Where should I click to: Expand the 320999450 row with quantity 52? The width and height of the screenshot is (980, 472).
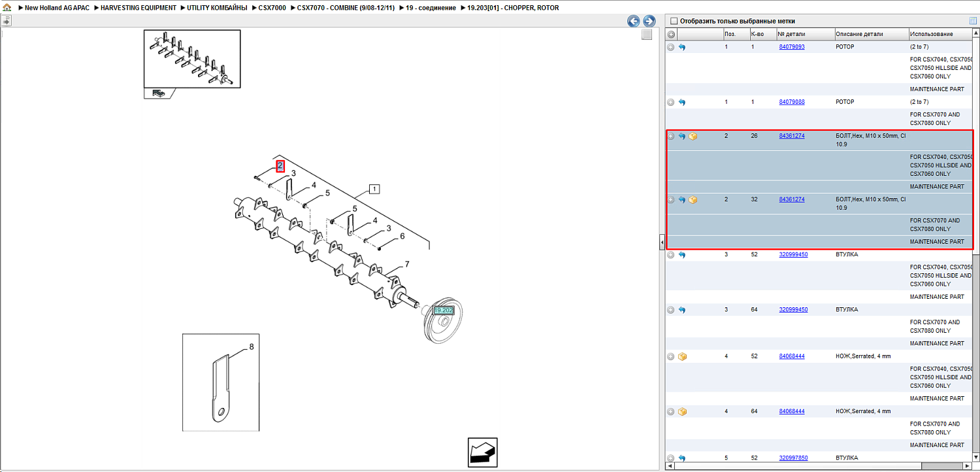(670, 254)
